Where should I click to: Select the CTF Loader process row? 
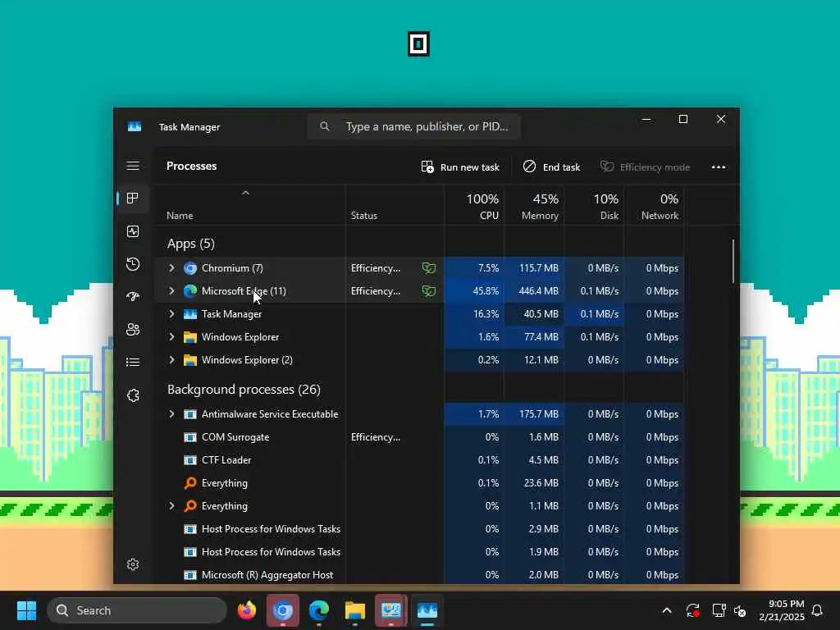click(419, 460)
